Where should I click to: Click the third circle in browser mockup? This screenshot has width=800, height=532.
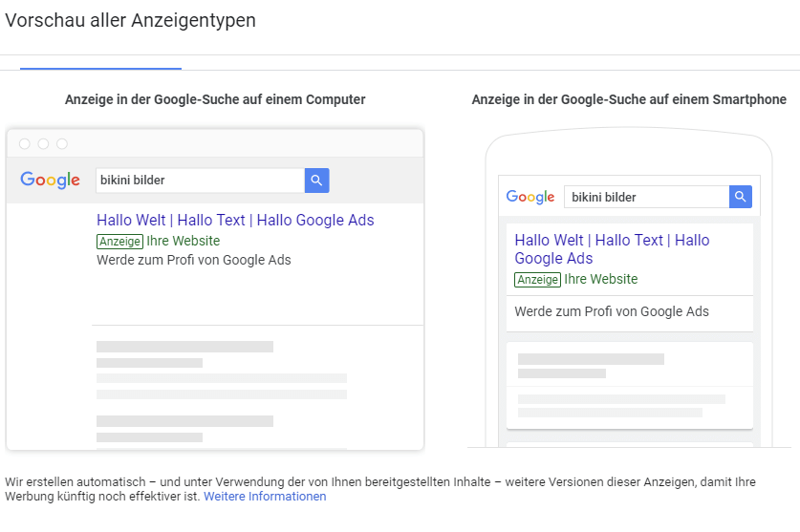pyautogui.click(x=62, y=144)
